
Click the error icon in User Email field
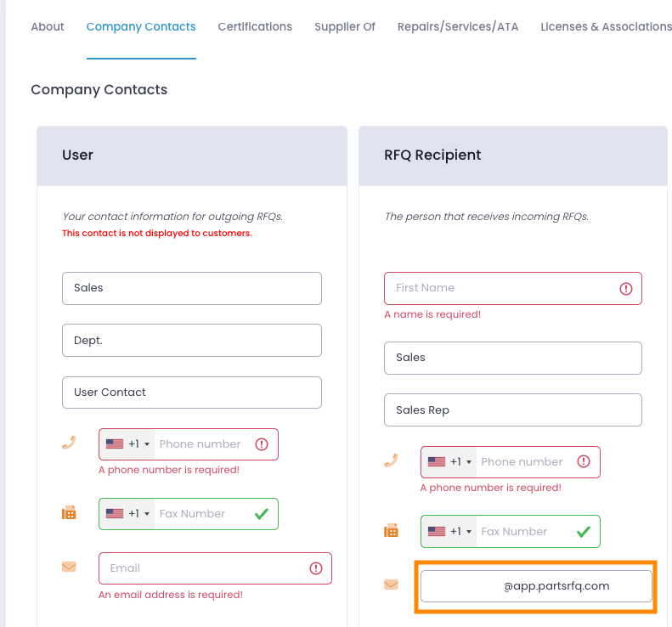[316, 568]
